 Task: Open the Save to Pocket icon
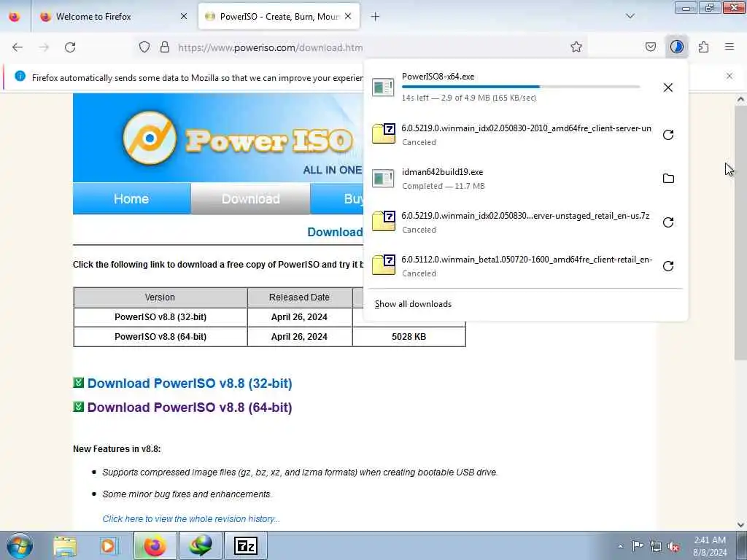pos(650,47)
